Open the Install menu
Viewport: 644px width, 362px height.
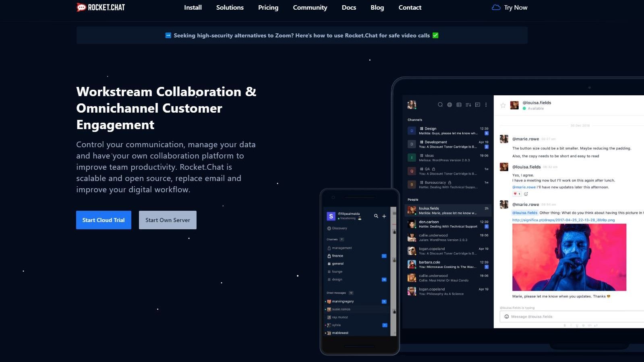pyautogui.click(x=193, y=7)
